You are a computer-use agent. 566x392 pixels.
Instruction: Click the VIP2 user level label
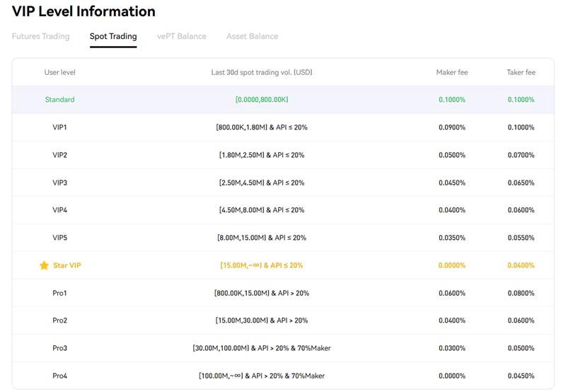[x=59, y=155]
